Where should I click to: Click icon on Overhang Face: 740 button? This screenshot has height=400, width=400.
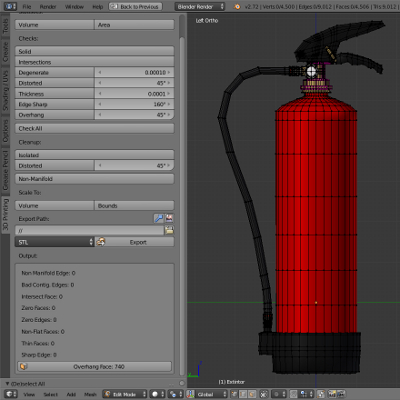click(23, 367)
